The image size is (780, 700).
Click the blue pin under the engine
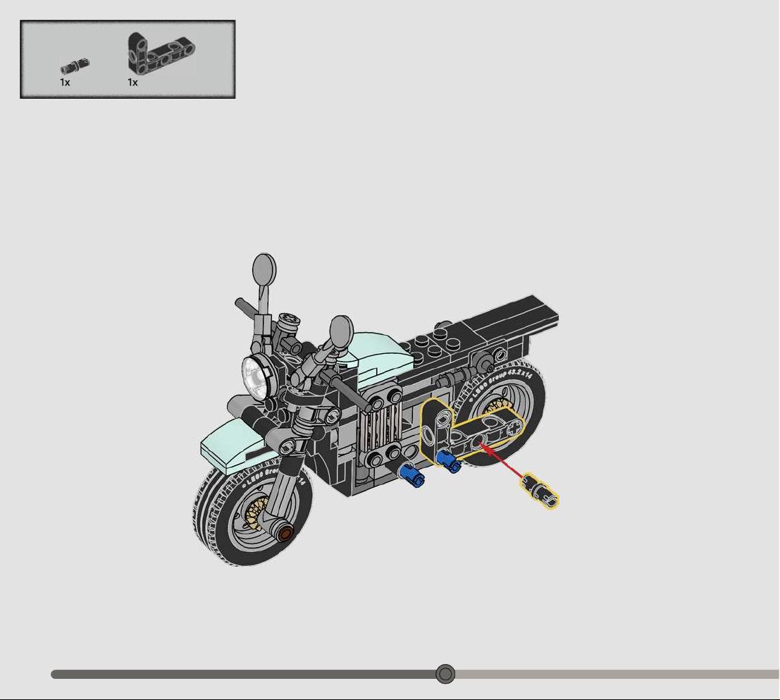(411, 474)
